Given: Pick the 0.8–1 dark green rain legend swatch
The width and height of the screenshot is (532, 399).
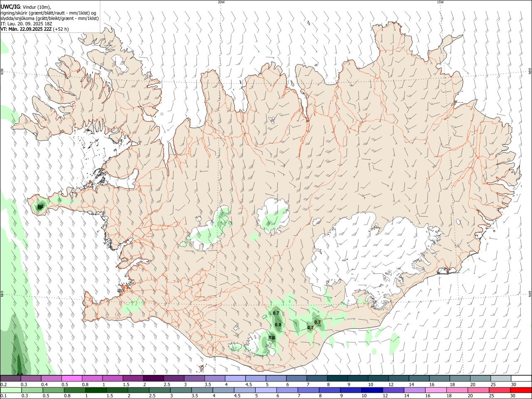Looking at the screenshot, I should 74,390.
